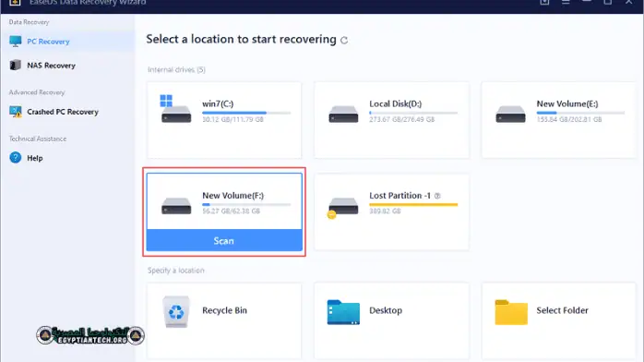Image resolution: width=644 pixels, height=362 pixels.
Task: Click the title bar download/update icon
Action: click(x=544, y=2)
